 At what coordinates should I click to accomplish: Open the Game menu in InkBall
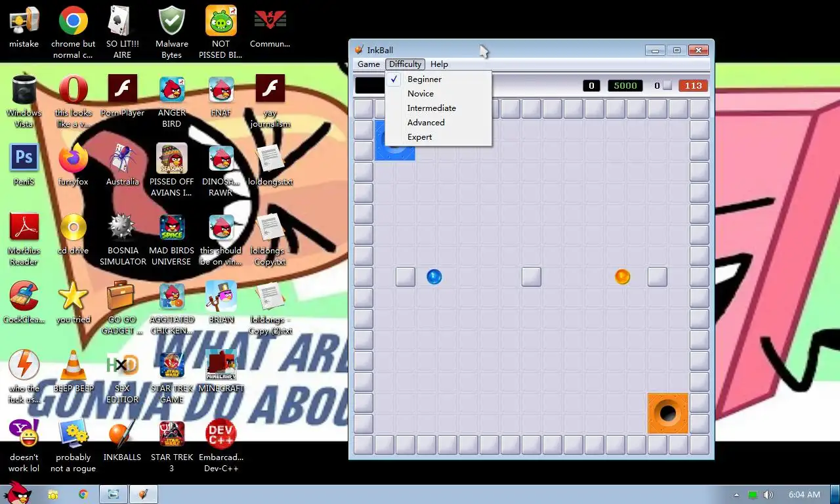pos(368,64)
